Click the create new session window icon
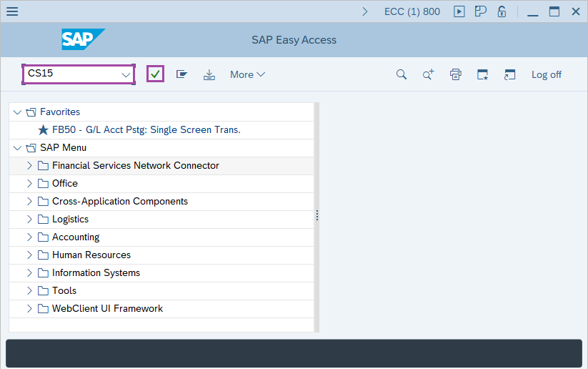This screenshot has width=588, height=369. pos(483,74)
